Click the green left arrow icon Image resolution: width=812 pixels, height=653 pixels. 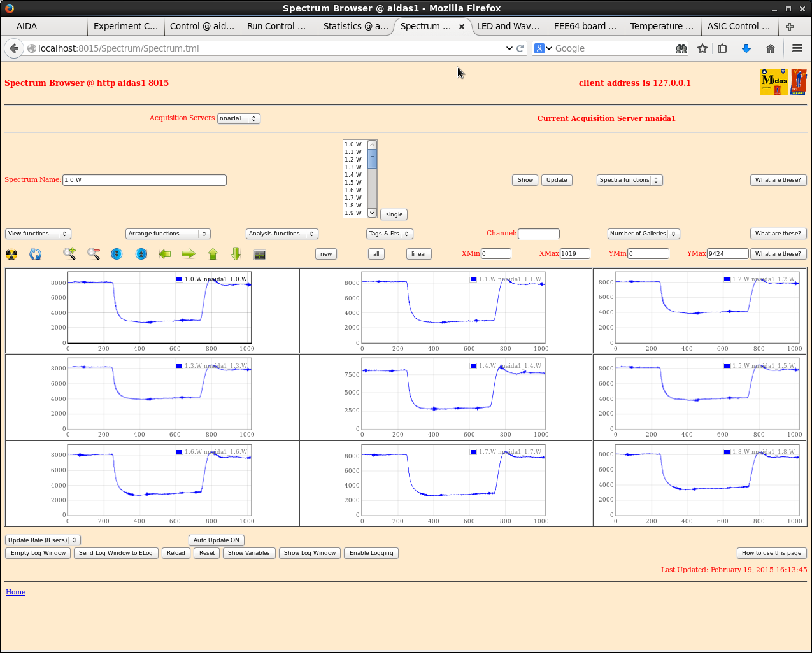click(165, 254)
